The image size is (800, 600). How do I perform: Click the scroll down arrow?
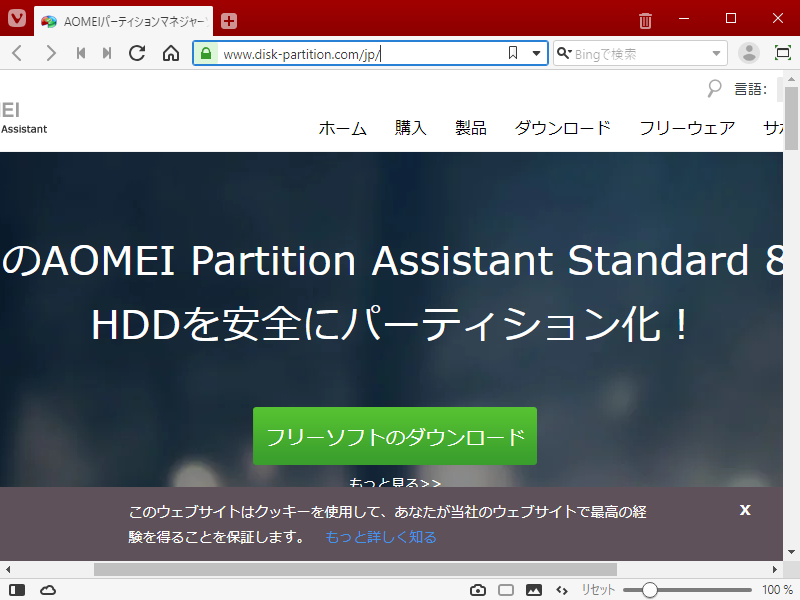tap(791, 552)
